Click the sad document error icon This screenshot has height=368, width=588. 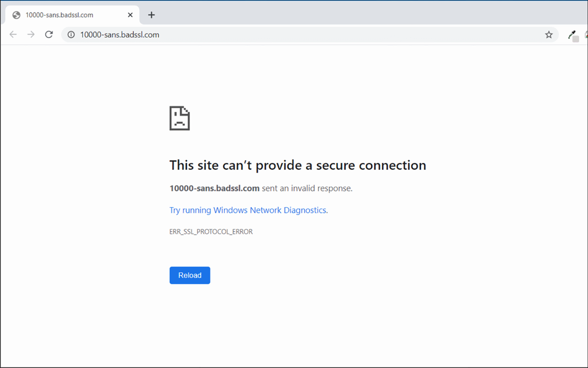click(180, 118)
